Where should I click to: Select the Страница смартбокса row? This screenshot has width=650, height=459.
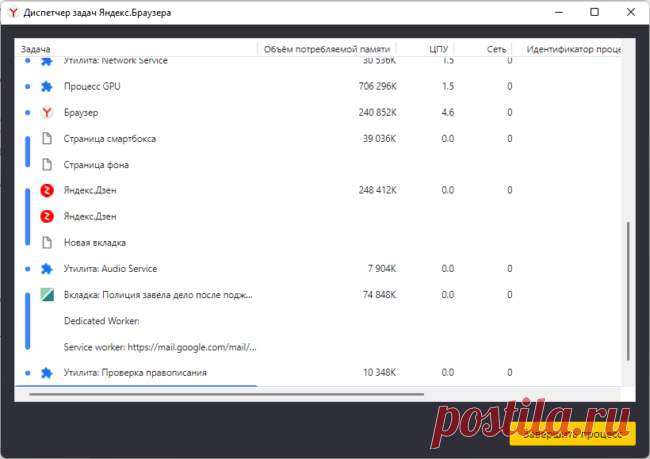click(318, 138)
